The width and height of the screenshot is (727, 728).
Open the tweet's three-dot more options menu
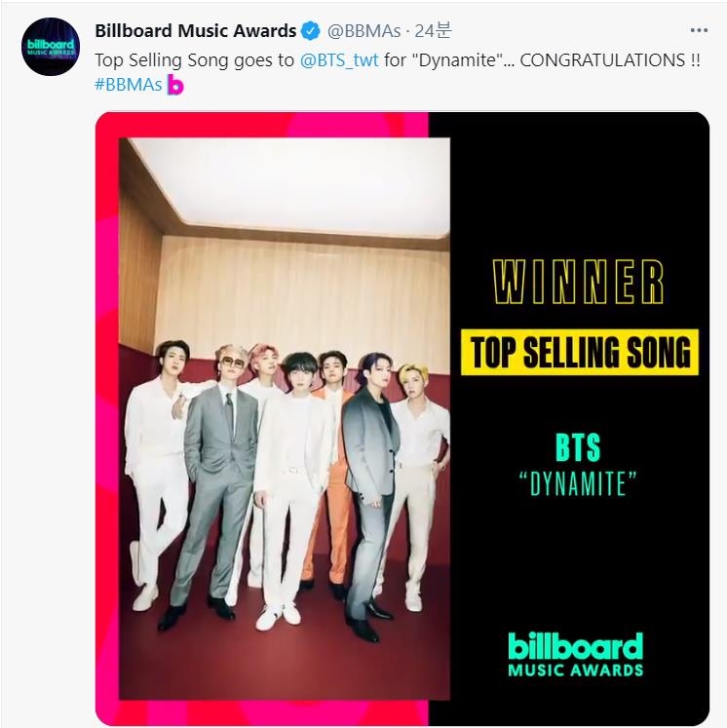click(x=700, y=31)
